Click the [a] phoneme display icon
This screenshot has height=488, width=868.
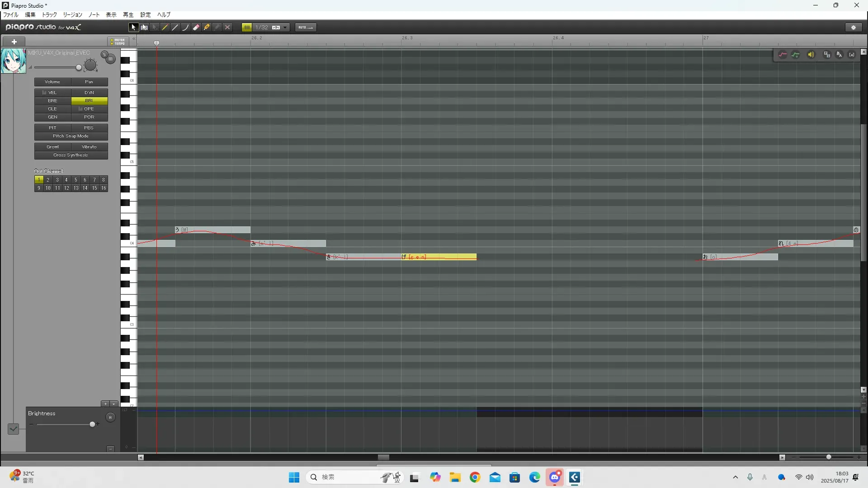pos(852,55)
